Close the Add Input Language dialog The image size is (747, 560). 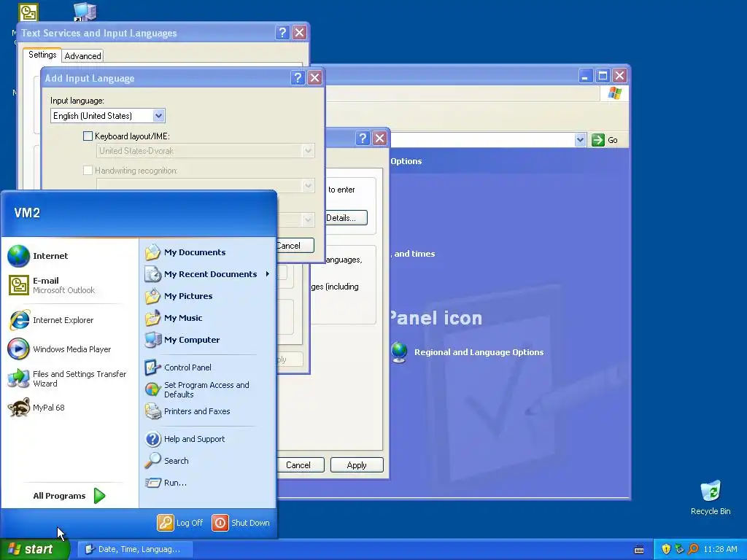[314, 77]
